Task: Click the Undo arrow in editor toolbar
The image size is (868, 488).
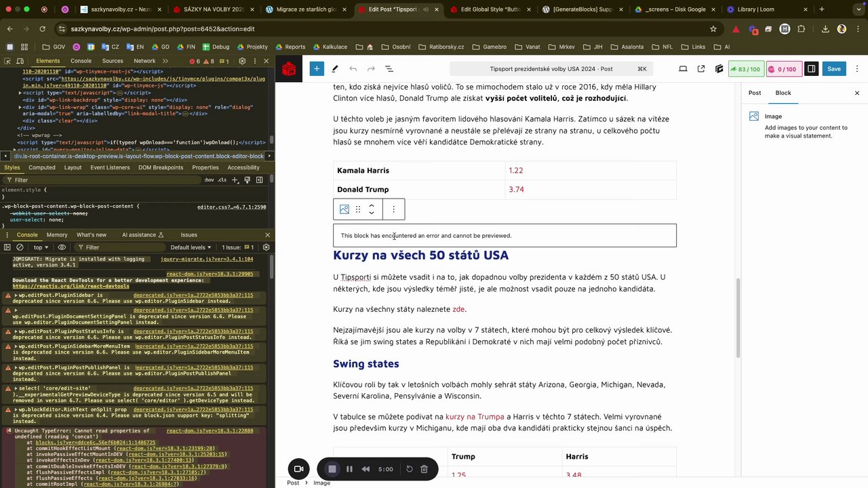Action: [353, 68]
